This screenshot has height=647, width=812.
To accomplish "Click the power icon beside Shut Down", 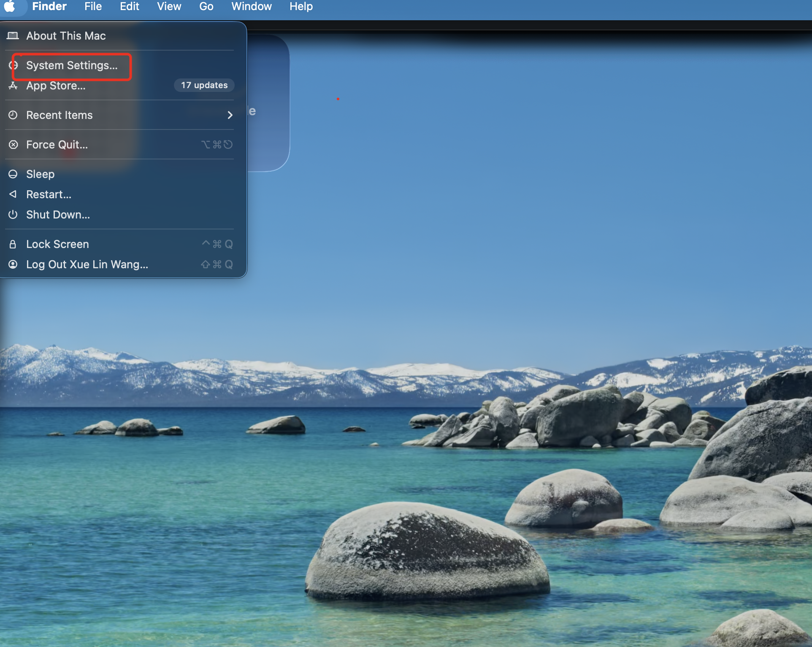I will [x=13, y=215].
